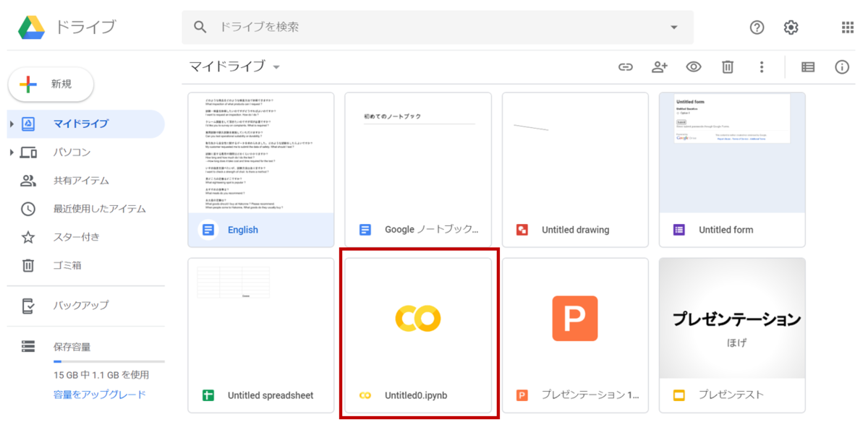Click the 新規 button
This screenshot has height=435, width=868.
(50, 84)
